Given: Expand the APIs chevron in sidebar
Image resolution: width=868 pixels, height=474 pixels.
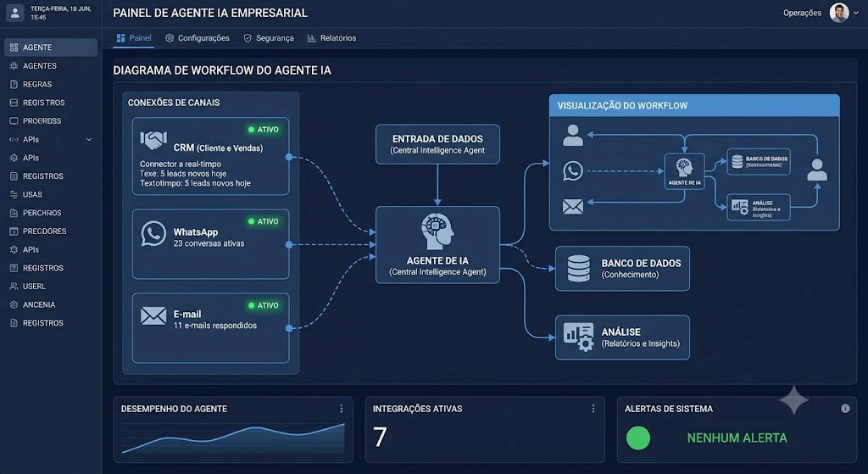Looking at the screenshot, I should point(89,140).
